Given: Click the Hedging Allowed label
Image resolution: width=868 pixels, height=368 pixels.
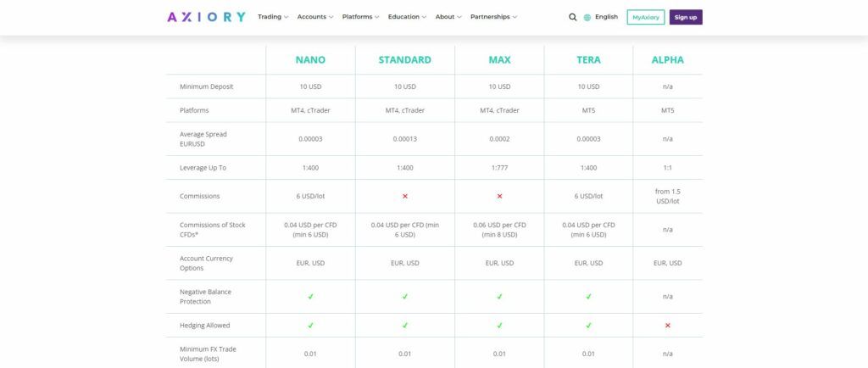Looking at the screenshot, I should click(x=205, y=326).
